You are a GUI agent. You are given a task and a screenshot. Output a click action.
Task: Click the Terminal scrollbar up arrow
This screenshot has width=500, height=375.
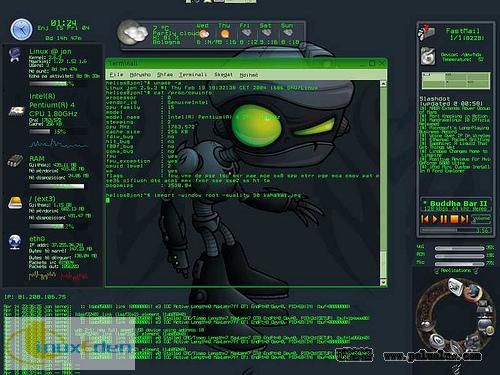point(383,84)
